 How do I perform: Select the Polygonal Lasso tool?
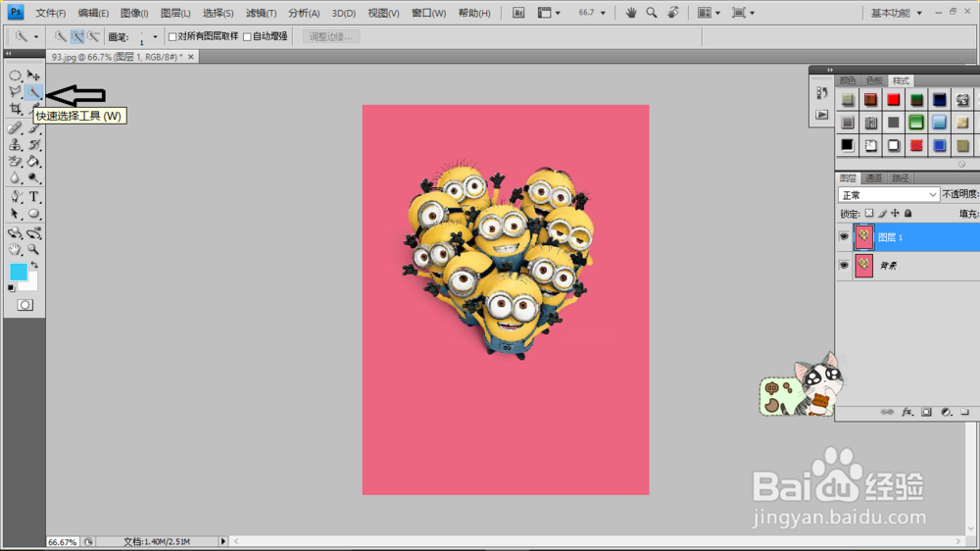pyautogui.click(x=15, y=92)
